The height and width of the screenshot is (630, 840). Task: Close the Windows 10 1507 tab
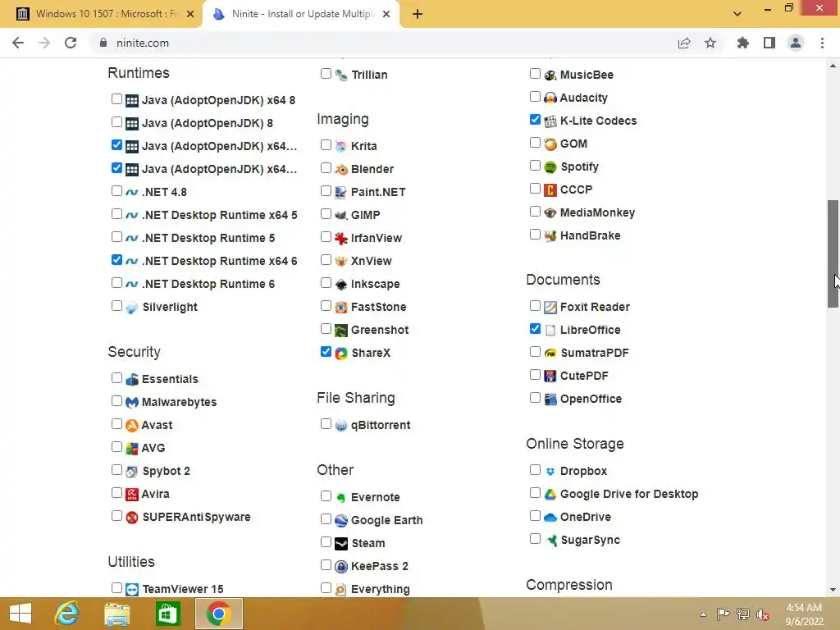coord(190,14)
